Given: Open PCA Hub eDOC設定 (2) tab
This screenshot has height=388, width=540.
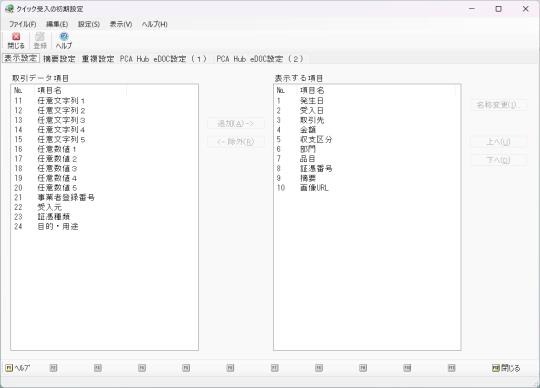Looking at the screenshot, I should 260,59.
